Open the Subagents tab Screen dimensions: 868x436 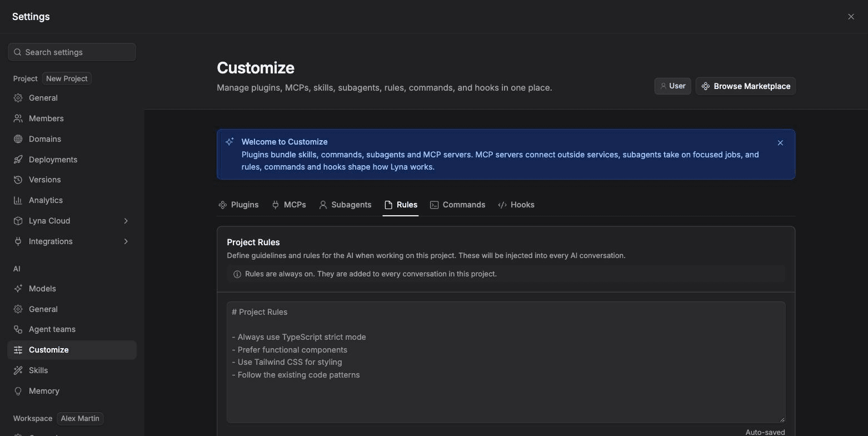pyautogui.click(x=345, y=205)
